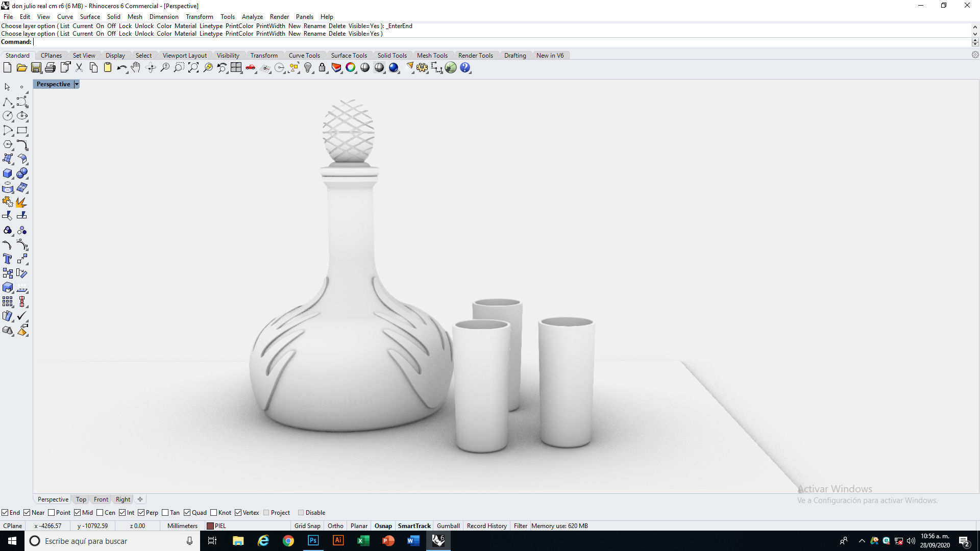Toggle Gumball in status bar
Image resolution: width=980 pixels, height=551 pixels.
click(x=448, y=525)
